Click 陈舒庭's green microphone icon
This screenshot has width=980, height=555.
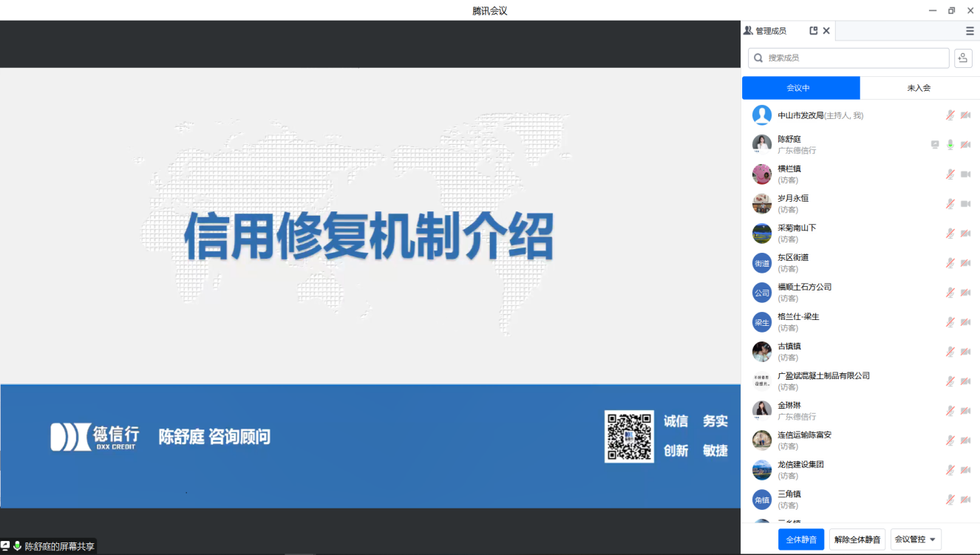pyautogui.click(x=950, y=145)
